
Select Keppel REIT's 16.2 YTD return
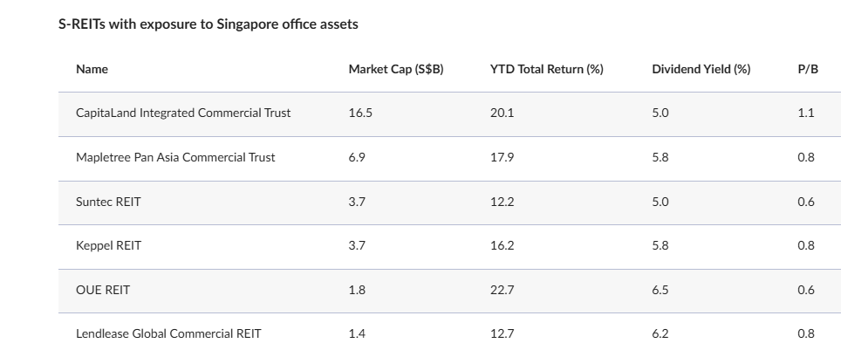tap(502, 246)
